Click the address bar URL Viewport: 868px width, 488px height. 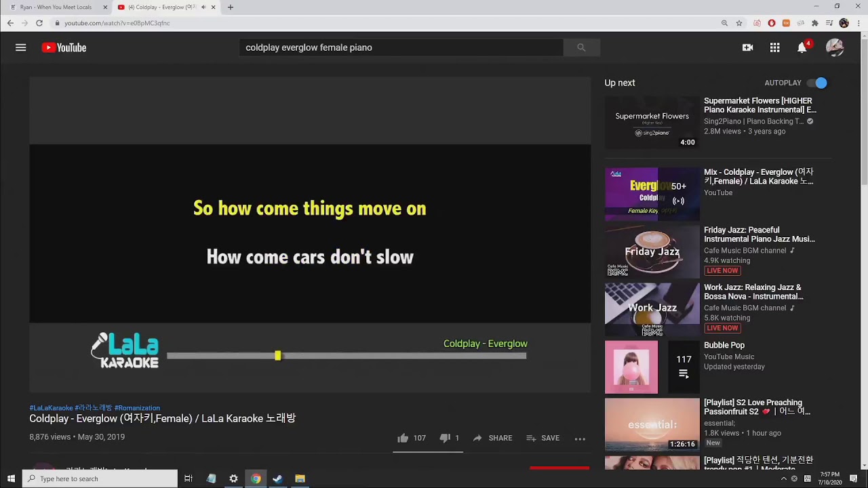[x=117, y=23]
